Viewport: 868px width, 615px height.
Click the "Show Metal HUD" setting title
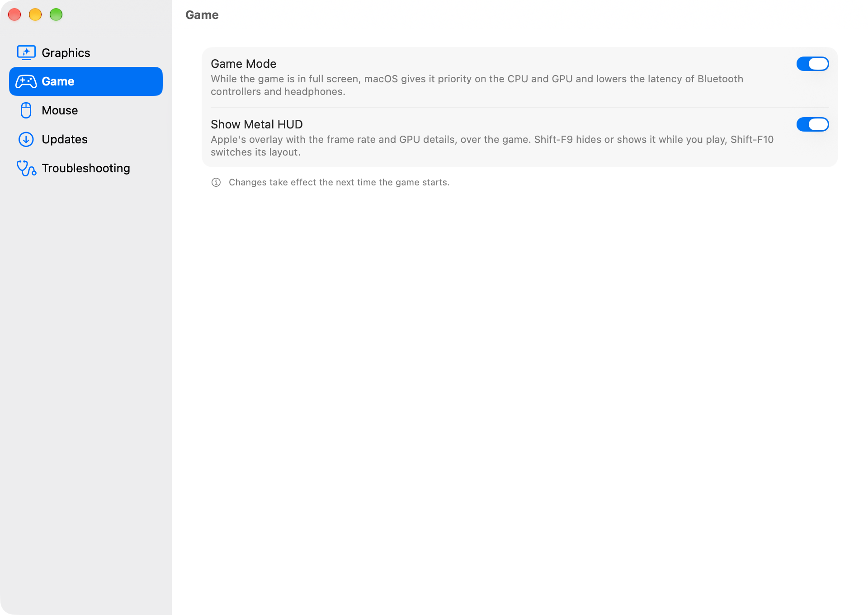tap(257, 124)
